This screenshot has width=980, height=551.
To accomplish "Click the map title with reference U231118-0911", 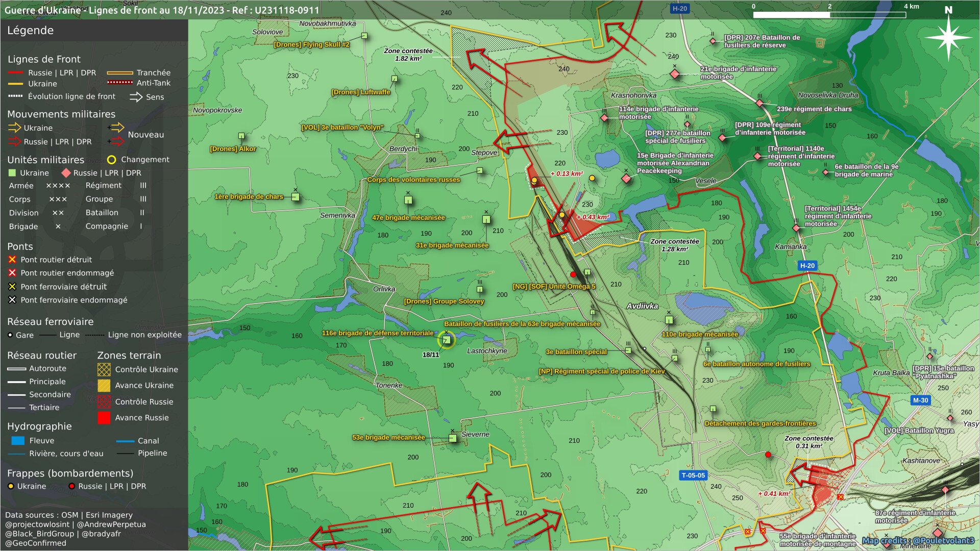I will (162, 10).
